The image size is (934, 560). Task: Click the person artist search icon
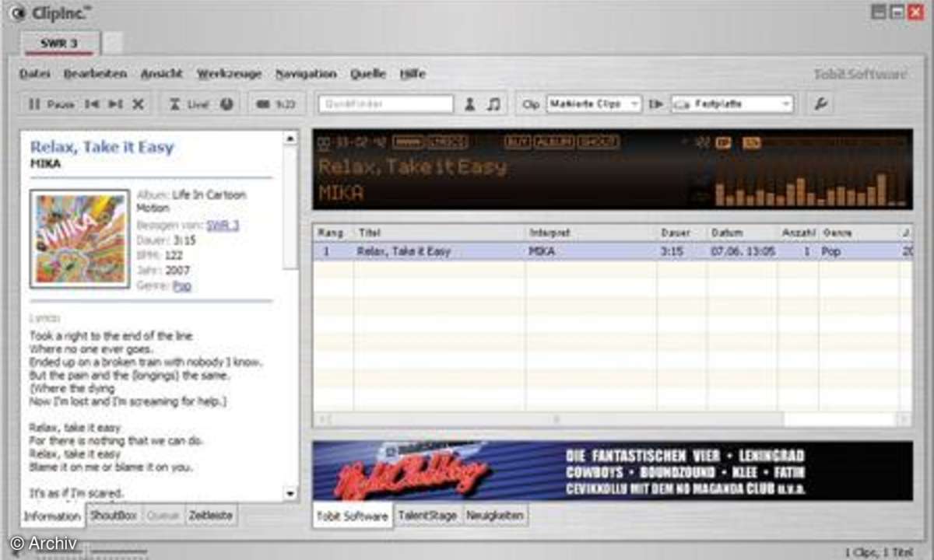[469, 104]
